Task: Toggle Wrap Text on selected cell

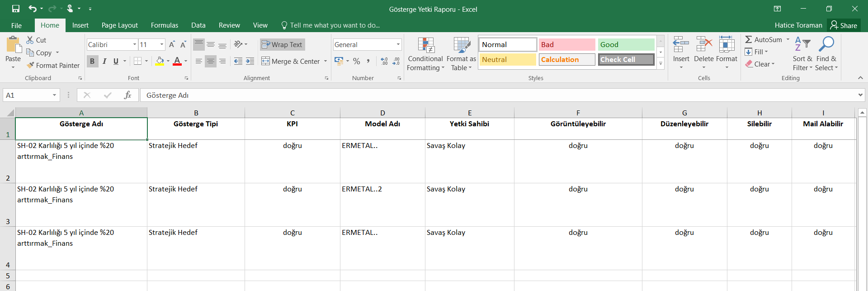Action: 282,44
